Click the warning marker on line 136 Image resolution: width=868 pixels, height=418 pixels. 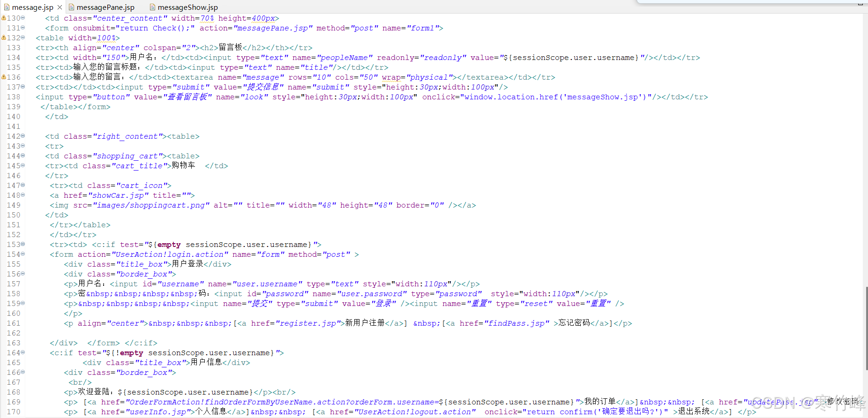(x=4, y=77)
